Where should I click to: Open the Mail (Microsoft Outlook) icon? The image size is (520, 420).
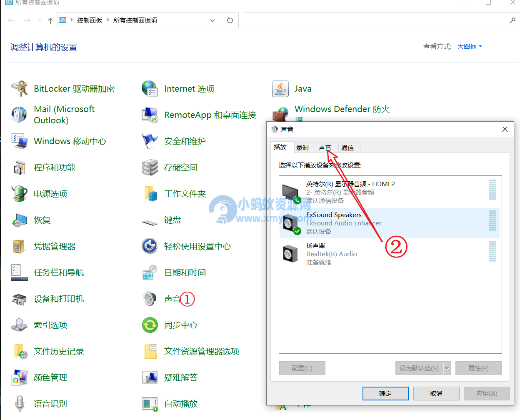coord(20,115)
